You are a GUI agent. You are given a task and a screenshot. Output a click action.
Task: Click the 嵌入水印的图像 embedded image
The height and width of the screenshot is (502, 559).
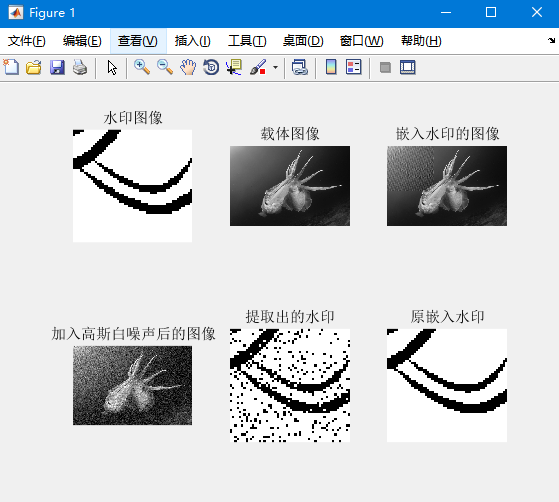[x=447, y=186]
